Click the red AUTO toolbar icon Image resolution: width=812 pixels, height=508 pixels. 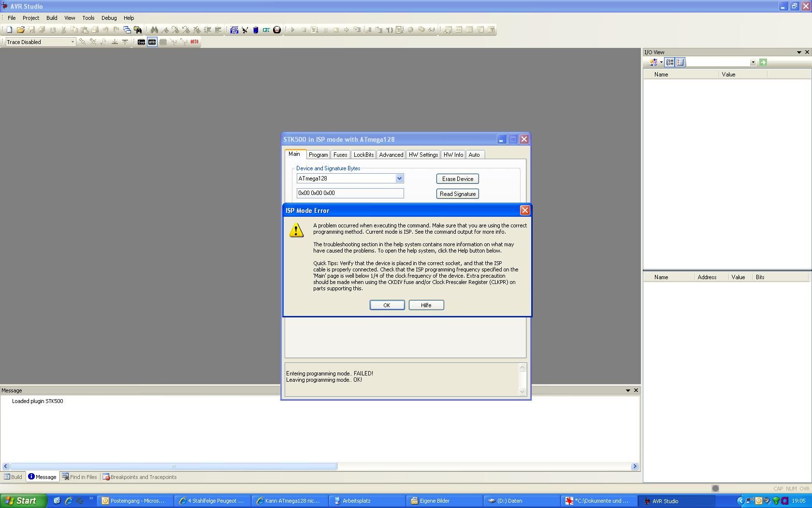(194, 42)
